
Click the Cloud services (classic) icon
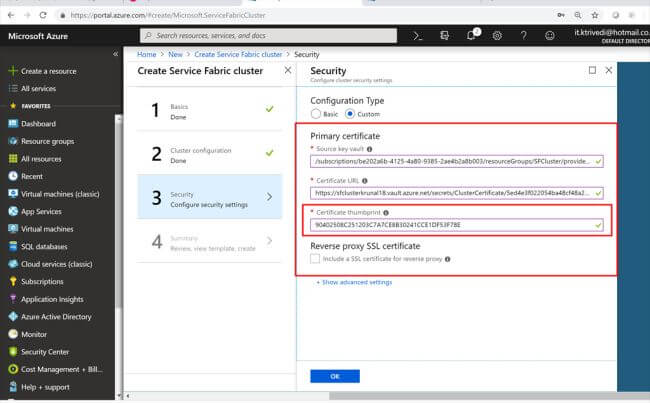pyautogui.click(x=13, y=264)
